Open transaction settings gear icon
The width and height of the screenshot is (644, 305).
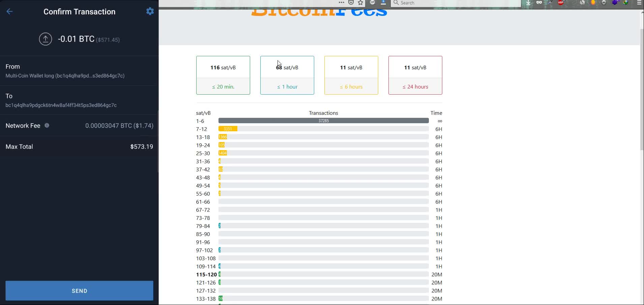tap(150, 11)
